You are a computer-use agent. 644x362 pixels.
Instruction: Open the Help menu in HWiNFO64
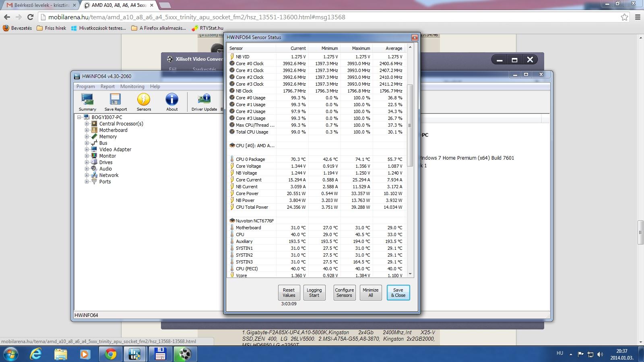(x=155, y=86)
